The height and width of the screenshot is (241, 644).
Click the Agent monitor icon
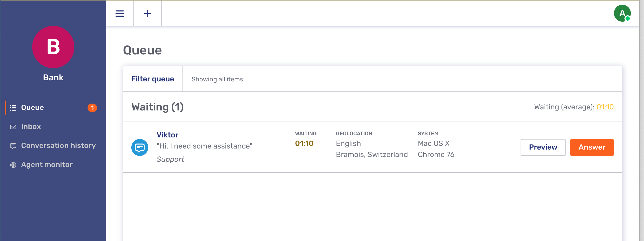coord(13,165)
